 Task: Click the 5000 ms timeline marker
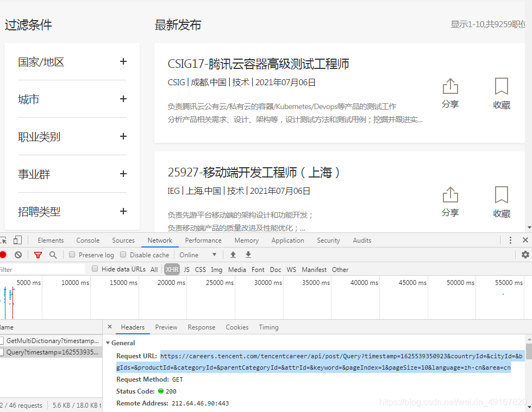coord(28,283)
